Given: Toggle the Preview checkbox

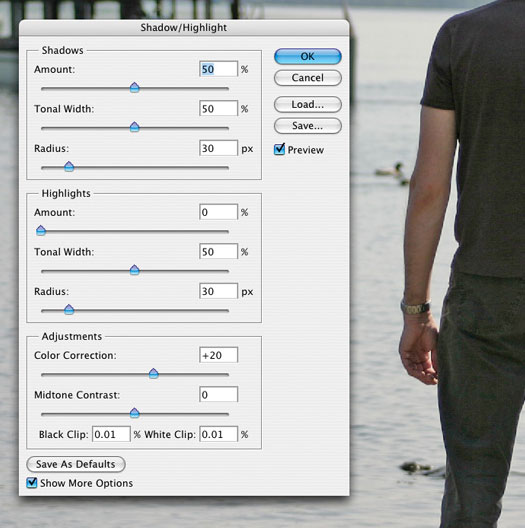Looking at the screenshot, I should 279,149.
